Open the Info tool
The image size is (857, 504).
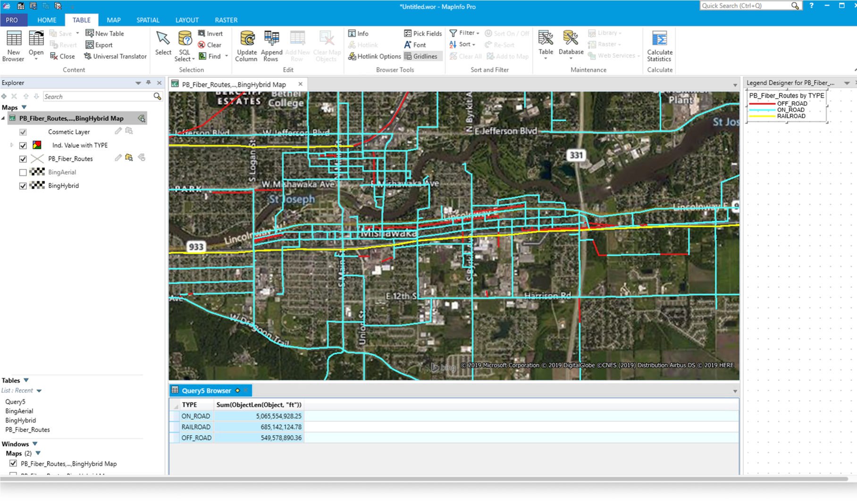358,34
